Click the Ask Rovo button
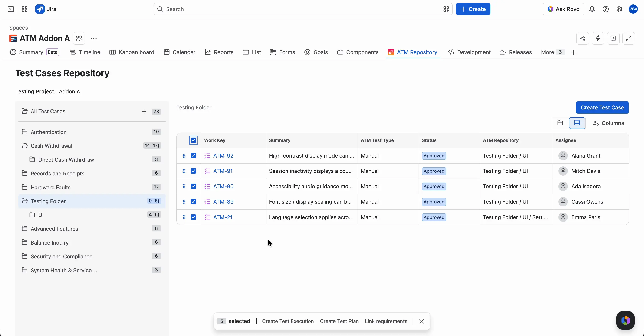Viewport: 644px width, 336px height. coord(563,9)
